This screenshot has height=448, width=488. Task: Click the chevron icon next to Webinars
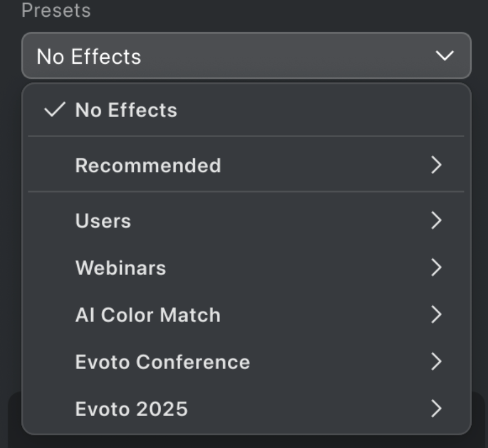pos(437,268)
